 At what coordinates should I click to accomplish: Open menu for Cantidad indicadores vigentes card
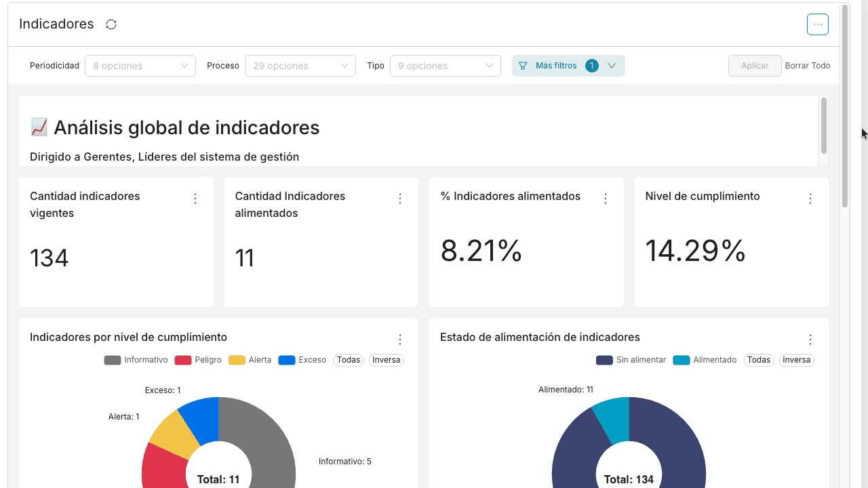tap(195, 199)
